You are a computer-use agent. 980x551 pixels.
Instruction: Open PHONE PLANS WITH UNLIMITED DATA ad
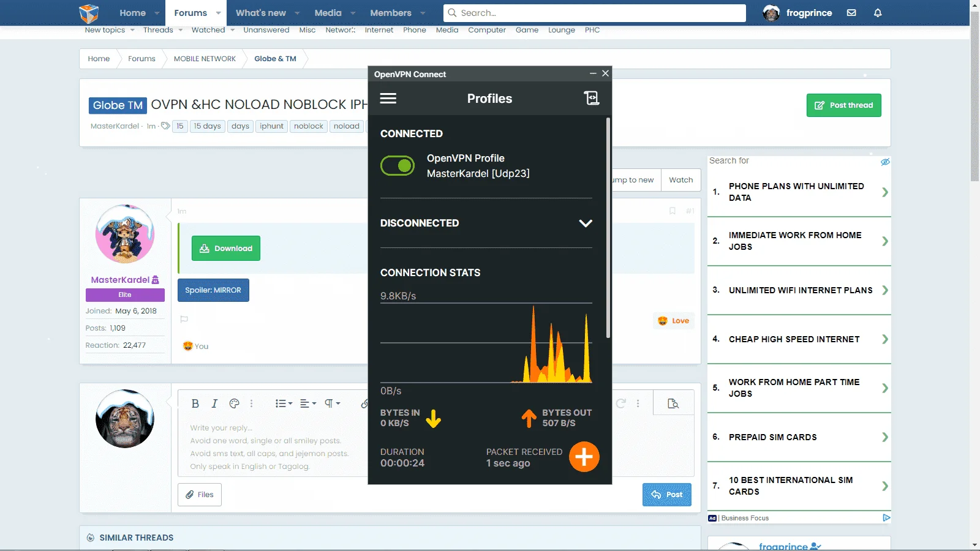799,192
